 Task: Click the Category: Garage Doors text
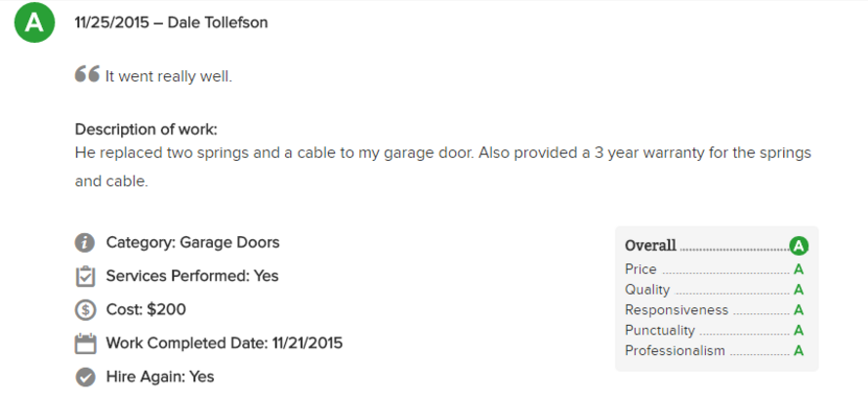click(x=192, y=242)
